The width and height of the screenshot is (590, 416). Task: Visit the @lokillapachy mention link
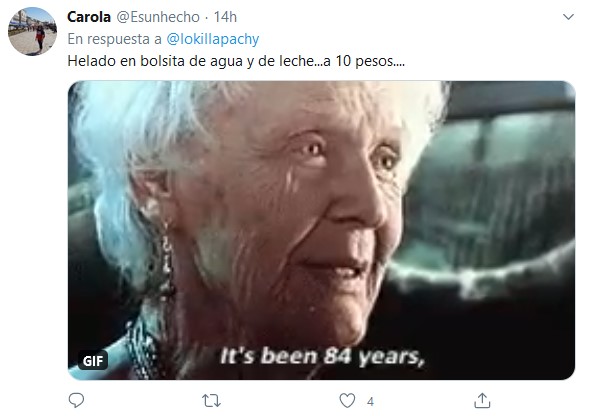(213, 39)
